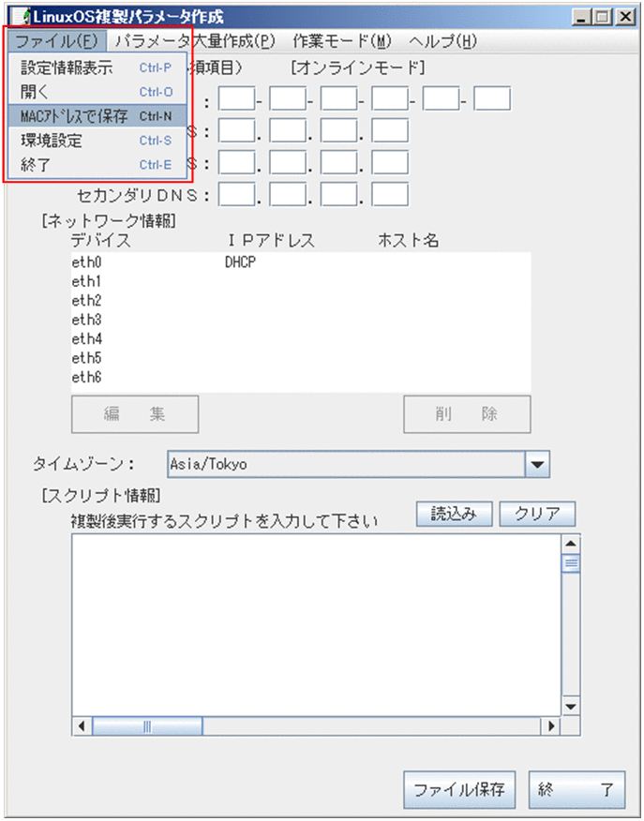Select 終了 in the File menu
This screenshot has width=644, height=821.
[97, 165]
